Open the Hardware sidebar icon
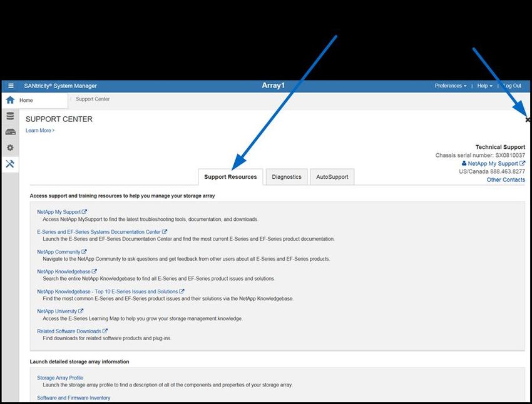532x404 pixels. [x=10, y=132]
